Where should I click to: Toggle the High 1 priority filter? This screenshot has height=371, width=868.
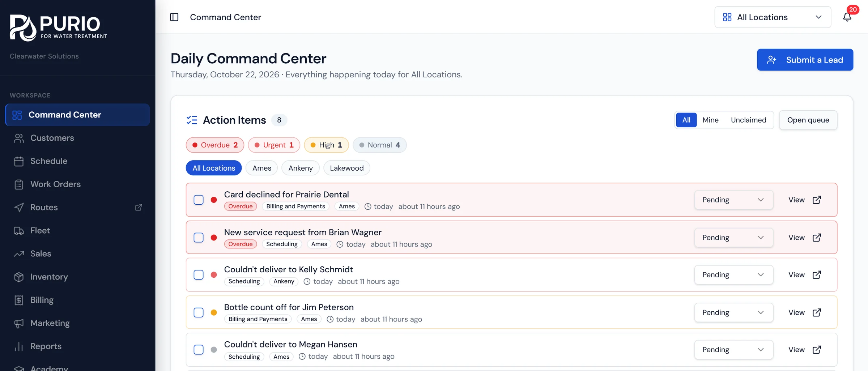click(326, 145)
